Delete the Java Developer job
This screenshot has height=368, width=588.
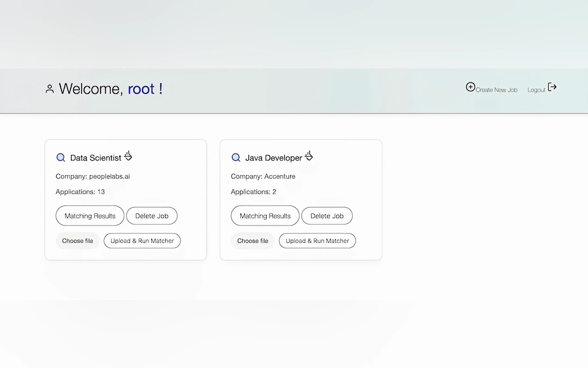[327, 216]
